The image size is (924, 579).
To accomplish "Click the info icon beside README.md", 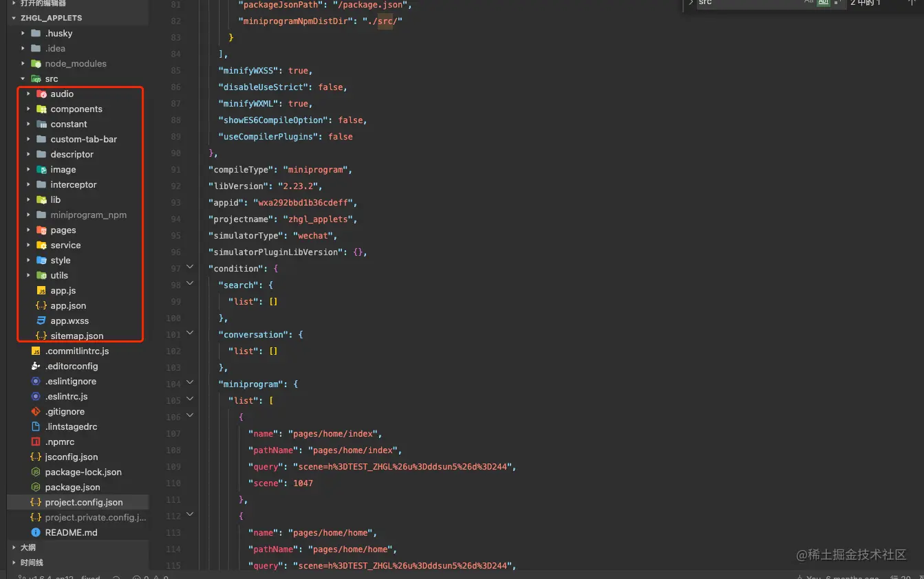I will click(36, 533).
